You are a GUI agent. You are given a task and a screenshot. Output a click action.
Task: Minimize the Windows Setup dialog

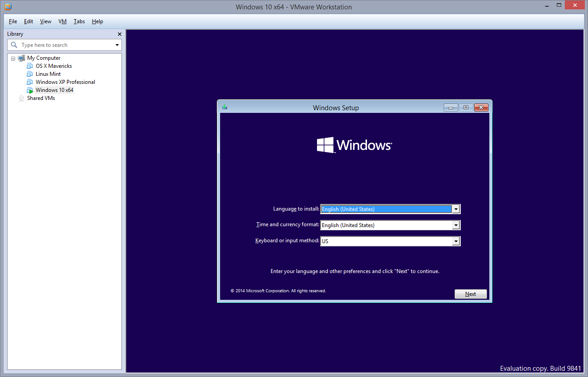[451, 108]
